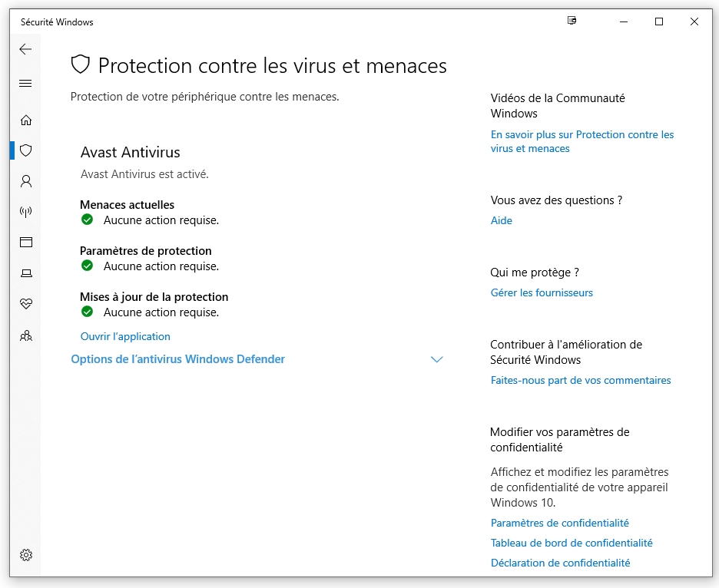
Task: Click Ouvrir l'application for Avast Antivirus
Action: click(125, 336)
